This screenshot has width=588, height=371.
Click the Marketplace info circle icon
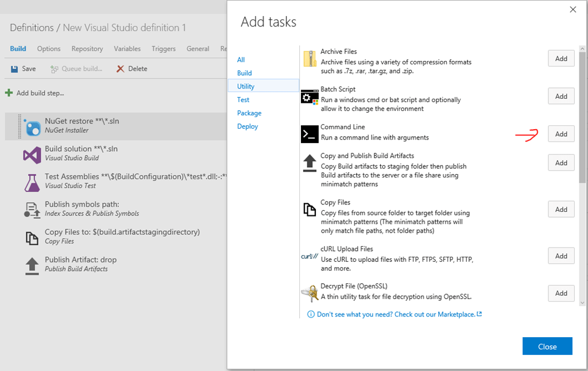311,314
